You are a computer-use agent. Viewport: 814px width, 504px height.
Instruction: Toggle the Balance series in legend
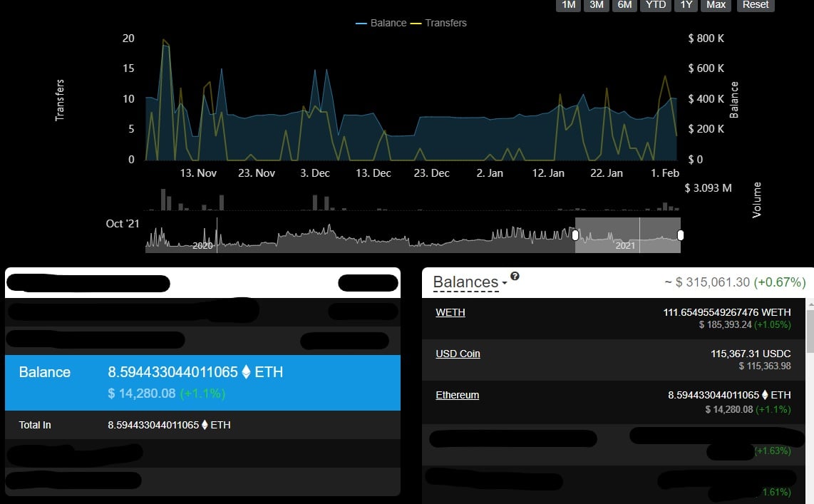coord(381,23)
